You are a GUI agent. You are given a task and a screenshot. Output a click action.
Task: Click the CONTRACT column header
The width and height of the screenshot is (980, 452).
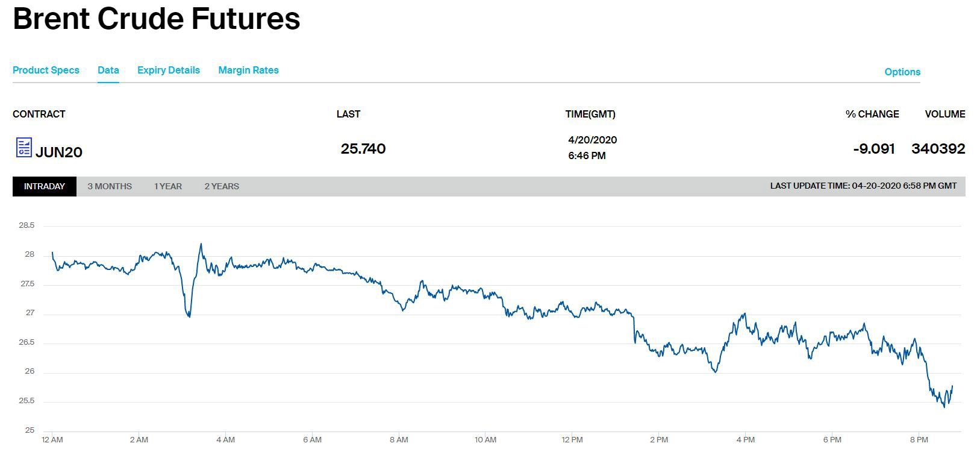39,114
